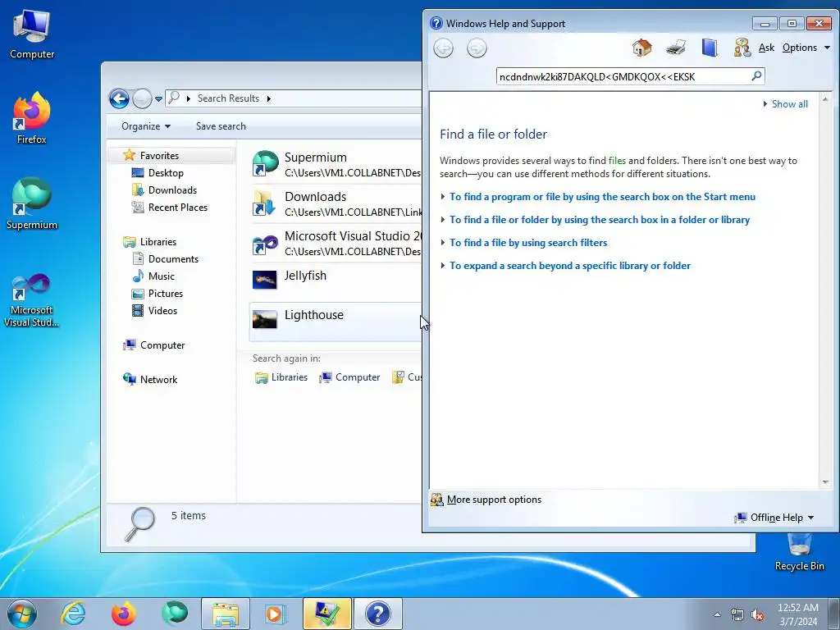Image resolution: width=840 pixels, height=630 pixels.
Task: Click the network tray icon
Action: (737, 615)
